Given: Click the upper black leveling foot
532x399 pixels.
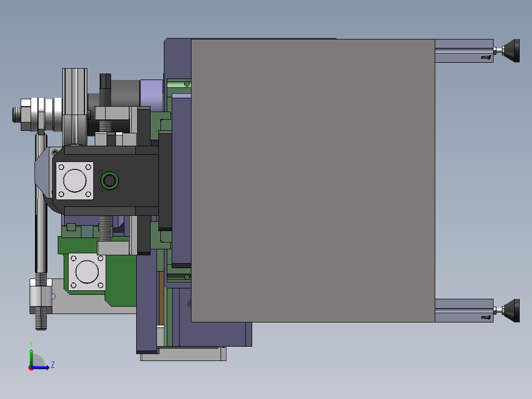Looking at the screenshot, I should tap(511, 50).
